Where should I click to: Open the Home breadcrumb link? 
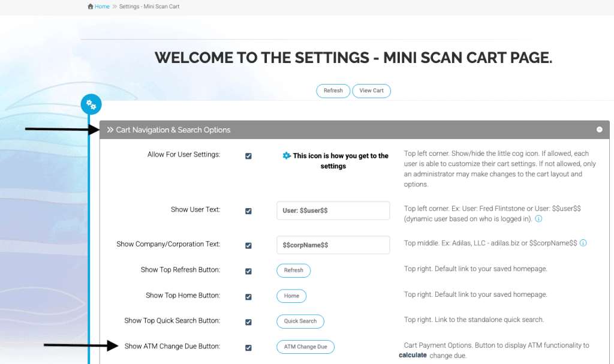[x=102, y=7]
